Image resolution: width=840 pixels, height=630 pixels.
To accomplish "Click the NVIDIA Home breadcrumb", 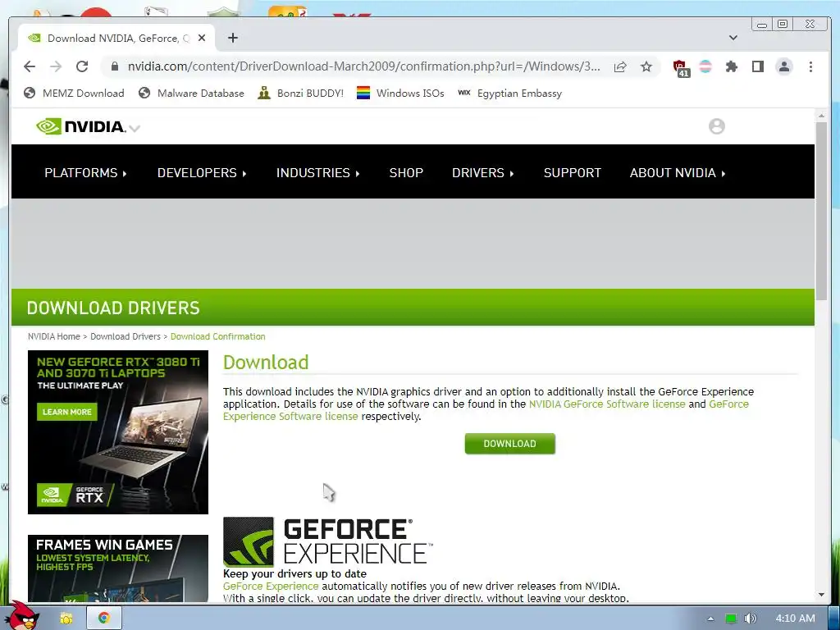I will pyautogui.click(x=53, y=336).
